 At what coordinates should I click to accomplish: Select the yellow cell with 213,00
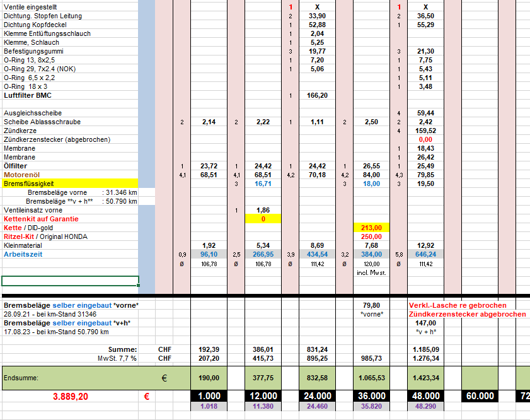pyautogui.click(x=371, y=228)
